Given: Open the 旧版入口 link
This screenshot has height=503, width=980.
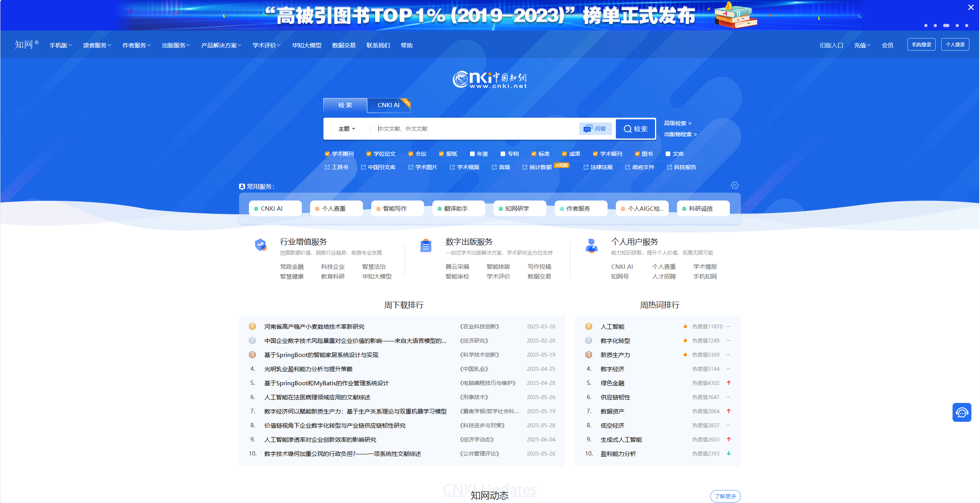Looking at the screenshot, I should pos(831,46).
